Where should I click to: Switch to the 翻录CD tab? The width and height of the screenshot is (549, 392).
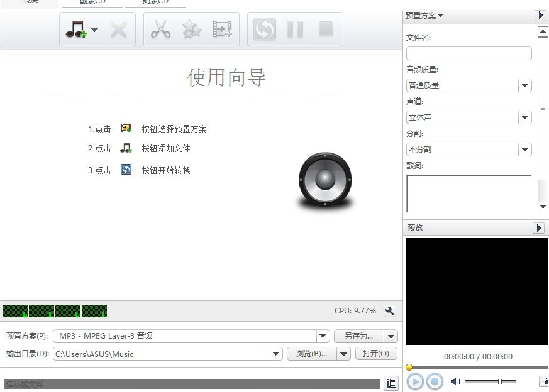[x=92, y=2]
